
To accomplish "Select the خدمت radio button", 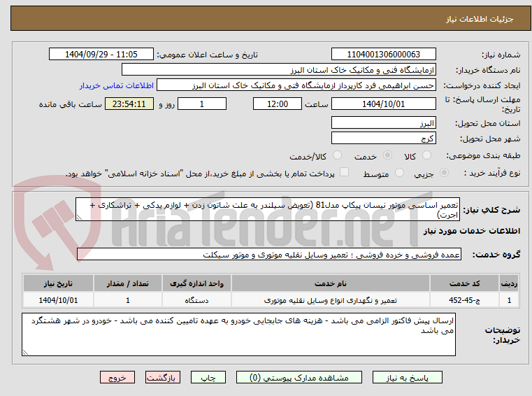I will pyautogui.click(x=387, y=155).
